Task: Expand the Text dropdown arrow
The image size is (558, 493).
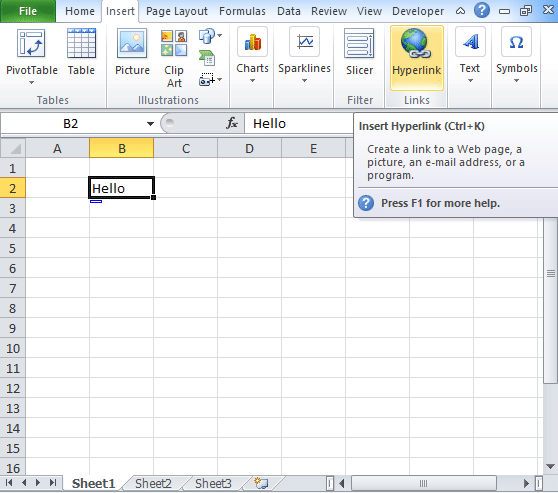Action: [x=470, y=80]
